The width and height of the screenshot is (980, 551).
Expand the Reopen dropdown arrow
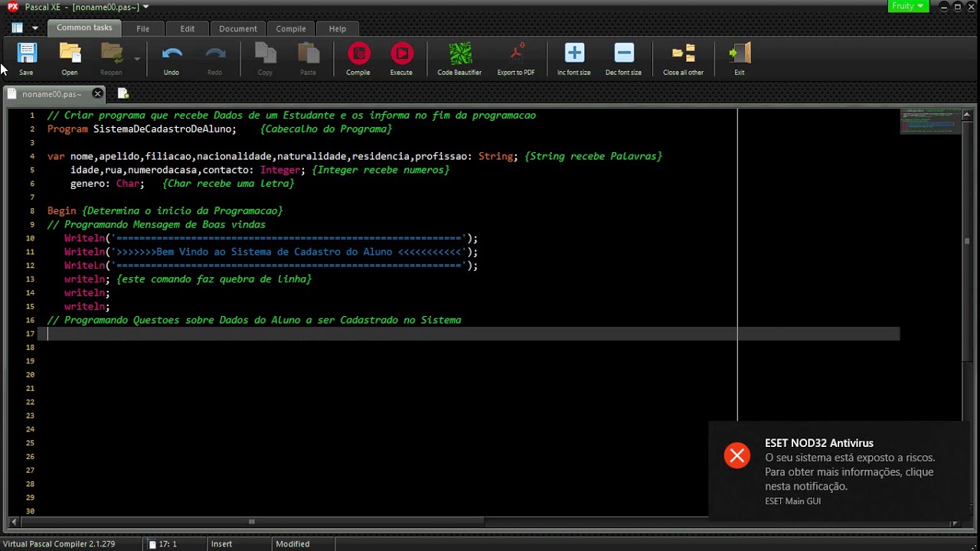[137, 58]
